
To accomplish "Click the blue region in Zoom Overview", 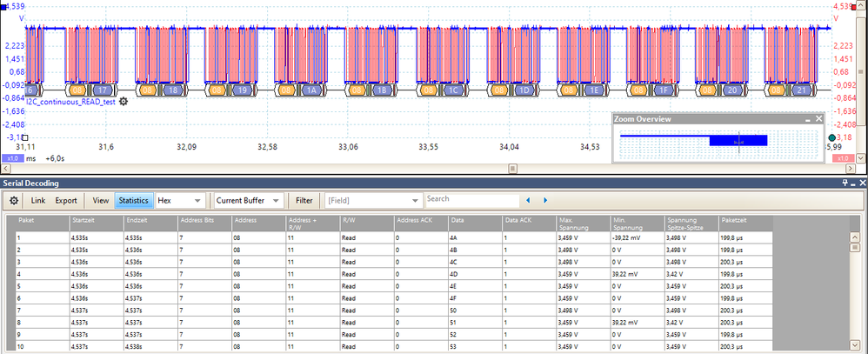I will click(x=738, y=140).
